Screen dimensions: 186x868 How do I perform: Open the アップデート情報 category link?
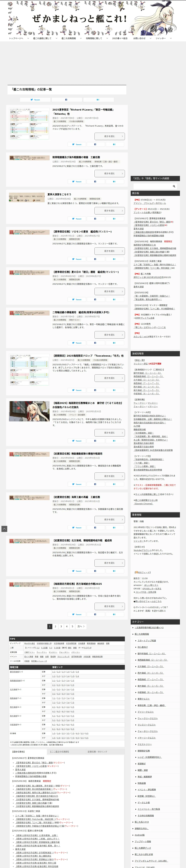coord(143,841)
